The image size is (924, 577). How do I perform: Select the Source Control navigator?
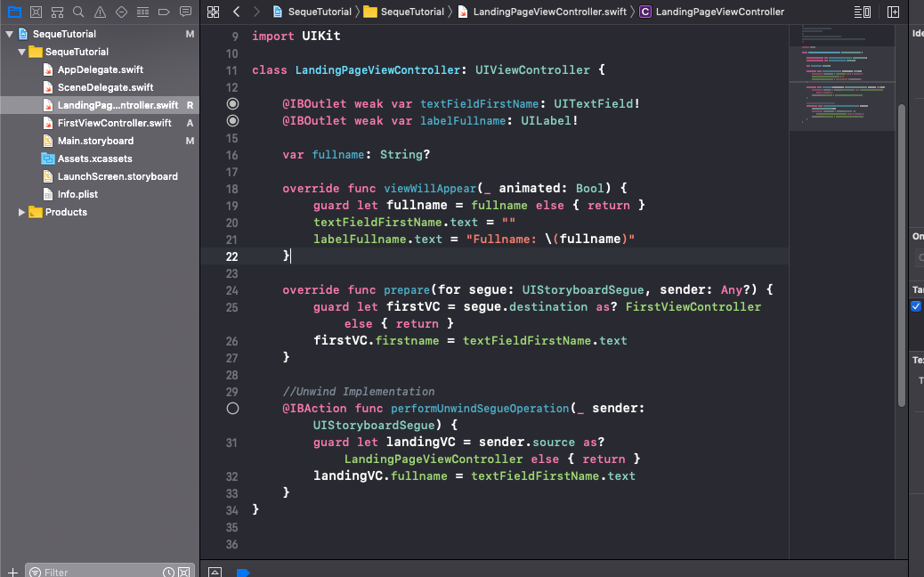[x=36, y=12]
